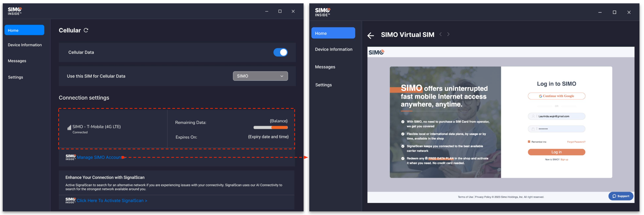Maximize the left Cellular window

280,11
